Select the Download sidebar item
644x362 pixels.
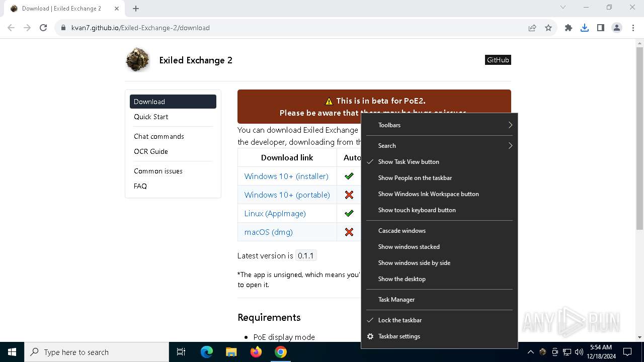tap(173, 102)
